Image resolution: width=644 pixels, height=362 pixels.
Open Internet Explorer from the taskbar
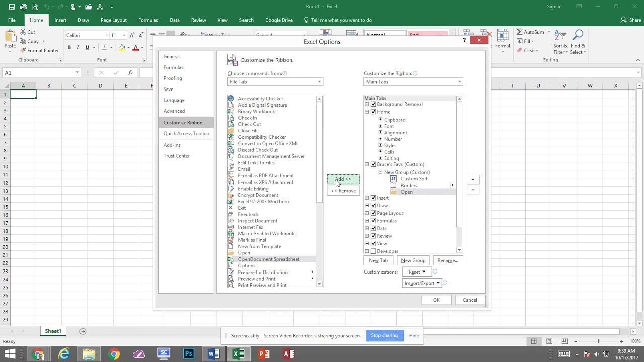(64, 354)
